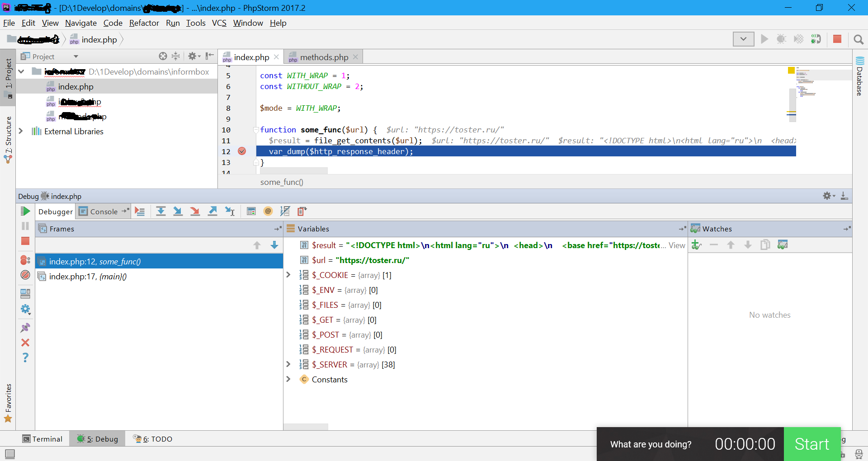Image resolution: width=868 pixels, height=461 pixels.
Task: View breakpoints in debug sidebar
Action: [x=25, y=260]
